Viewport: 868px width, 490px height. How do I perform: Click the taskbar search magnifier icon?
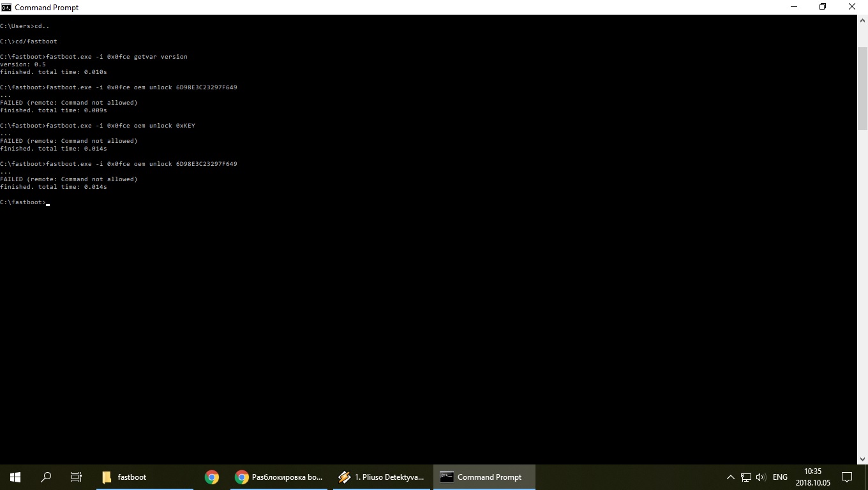click(46, 477)
